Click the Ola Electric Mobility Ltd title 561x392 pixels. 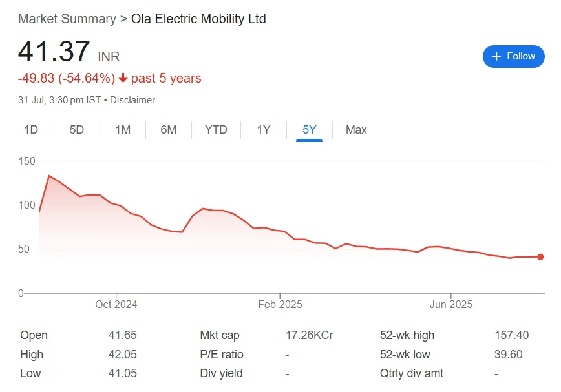[x=198, y=19]
